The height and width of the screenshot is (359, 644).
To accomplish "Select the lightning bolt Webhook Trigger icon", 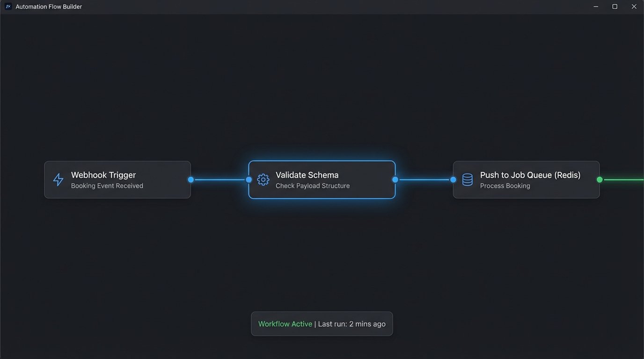I will (58, 179).
